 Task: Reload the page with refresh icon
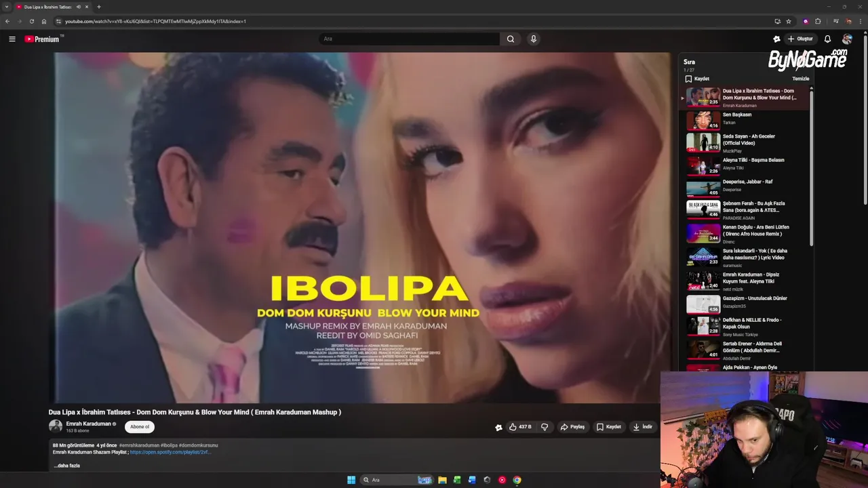[31, 21]
